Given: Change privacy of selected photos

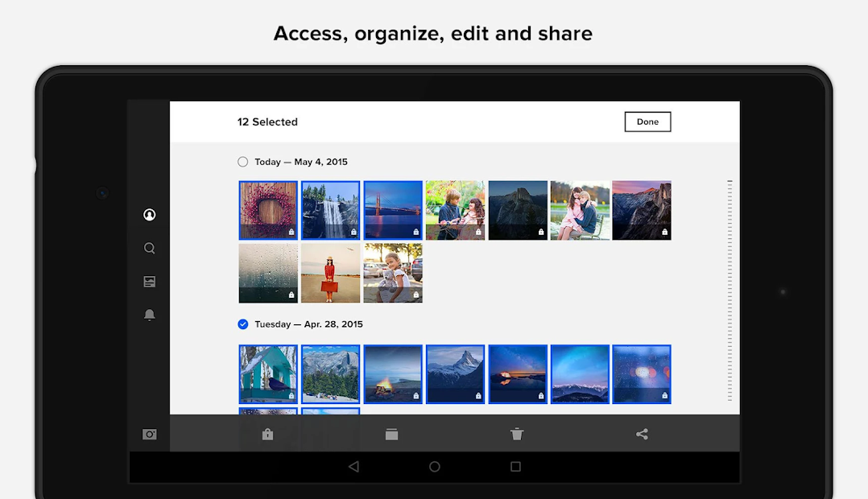Looking at the screenshot, I should point(267,434).
